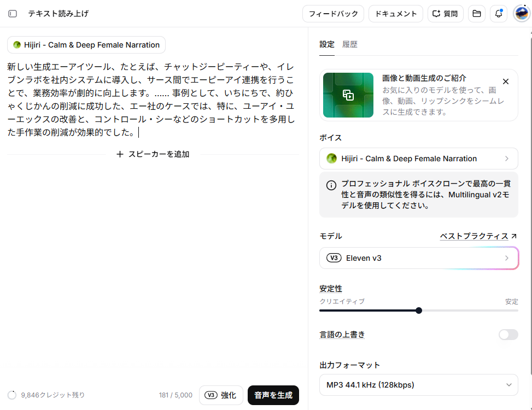Toggle the sidebar panel icon
The height and width of the screenshot is (410, 532).
[13, 14]
